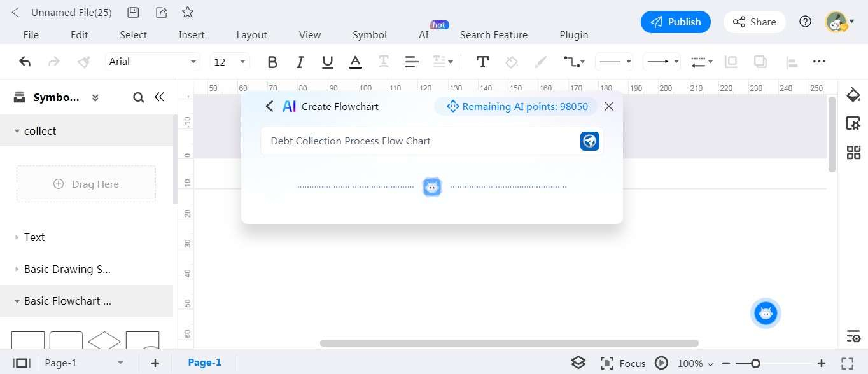This screenshot has width=868, height=374.
Task: Expand the Symbols library options chevron
Action: coord(95,97)
